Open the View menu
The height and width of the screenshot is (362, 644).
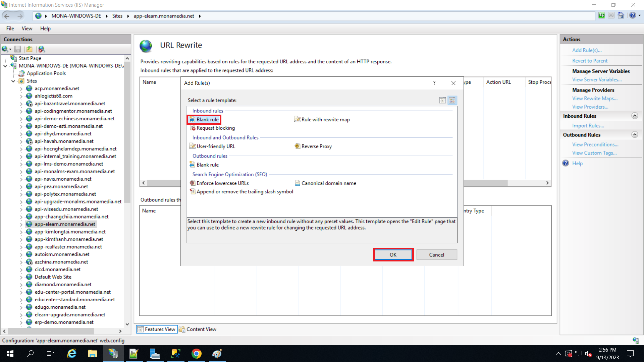pos(27,28)
